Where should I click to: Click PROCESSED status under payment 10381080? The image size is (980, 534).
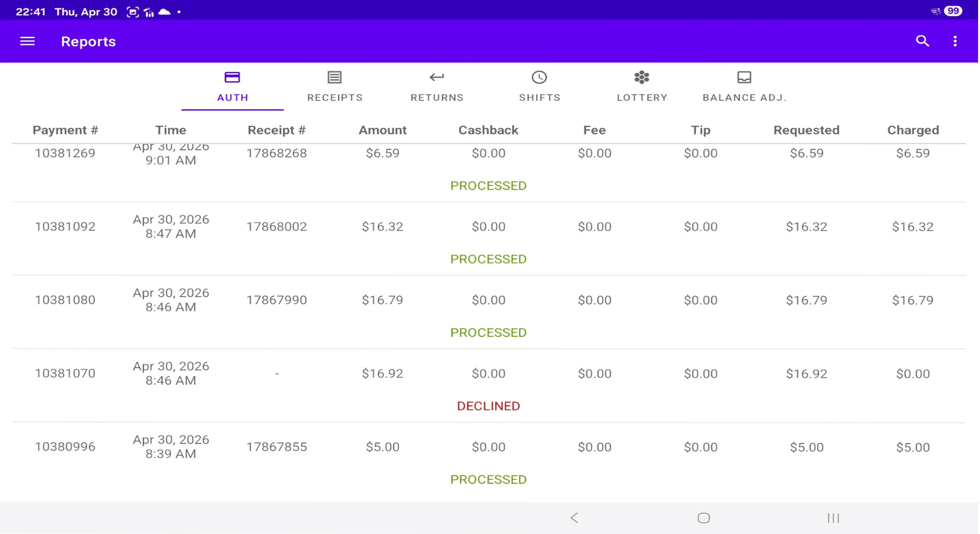[x=489, y=333]
